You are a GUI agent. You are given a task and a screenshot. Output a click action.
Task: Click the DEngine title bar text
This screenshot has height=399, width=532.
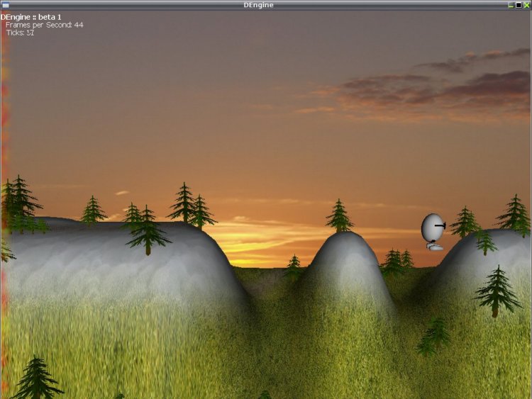(x=258, y=5)
